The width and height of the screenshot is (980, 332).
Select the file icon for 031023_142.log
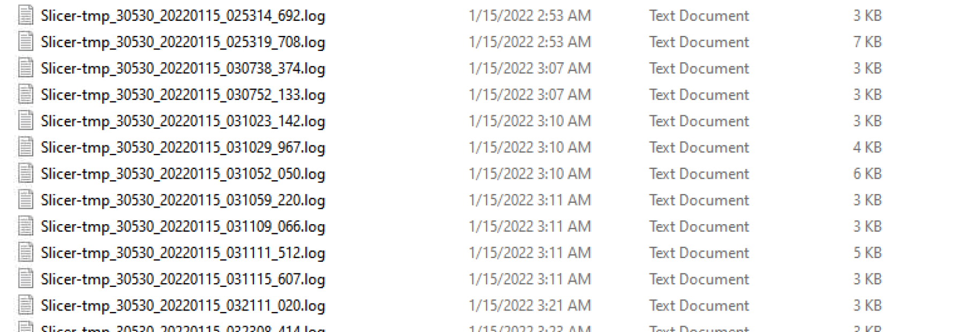pyautogui.click(x=26, y=120)
